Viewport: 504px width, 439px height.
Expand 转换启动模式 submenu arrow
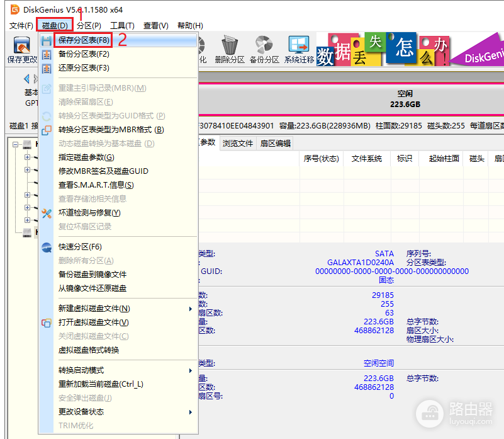coord(191,371)
